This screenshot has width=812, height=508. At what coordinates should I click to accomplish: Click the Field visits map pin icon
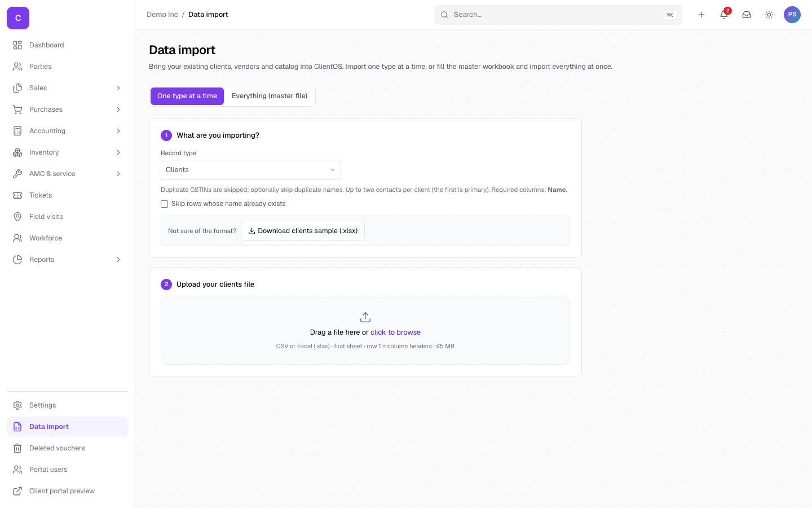17,217
